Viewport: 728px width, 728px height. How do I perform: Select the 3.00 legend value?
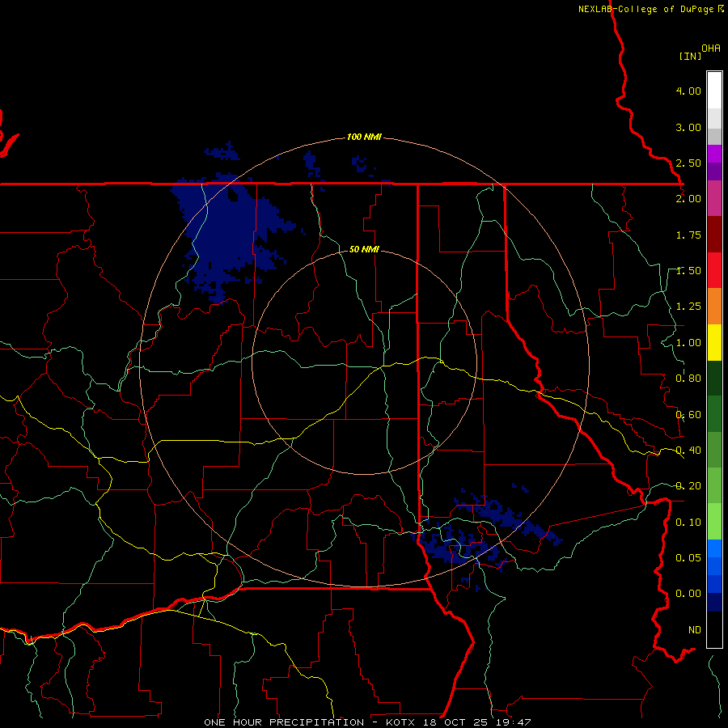pyautogui.click(x=688, y=127)
